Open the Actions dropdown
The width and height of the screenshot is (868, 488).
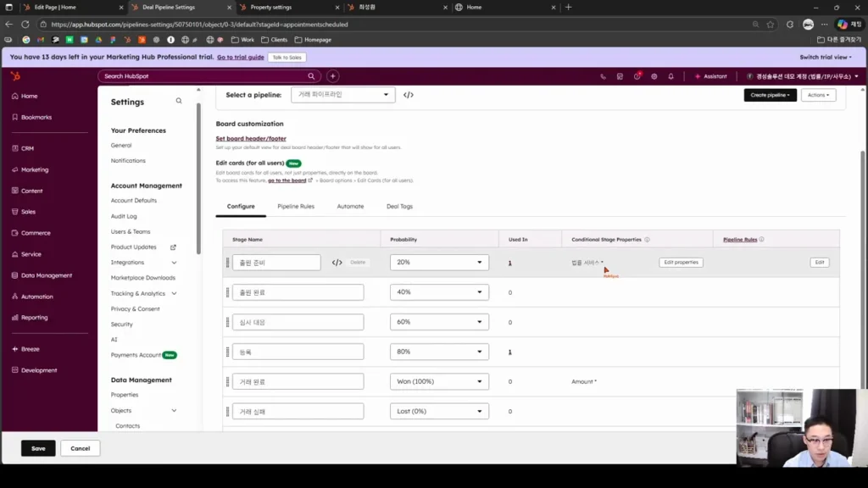[x=818, y=95]
